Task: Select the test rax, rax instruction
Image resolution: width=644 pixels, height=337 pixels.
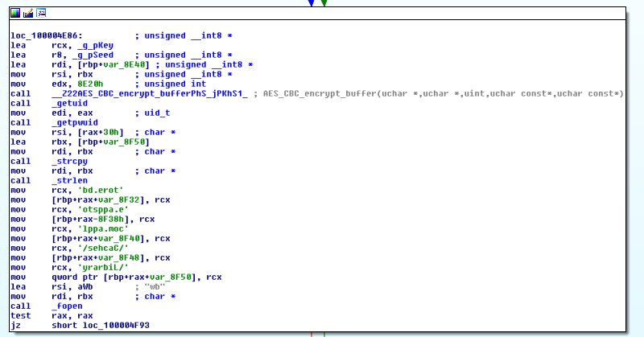Action: [52, 315]
